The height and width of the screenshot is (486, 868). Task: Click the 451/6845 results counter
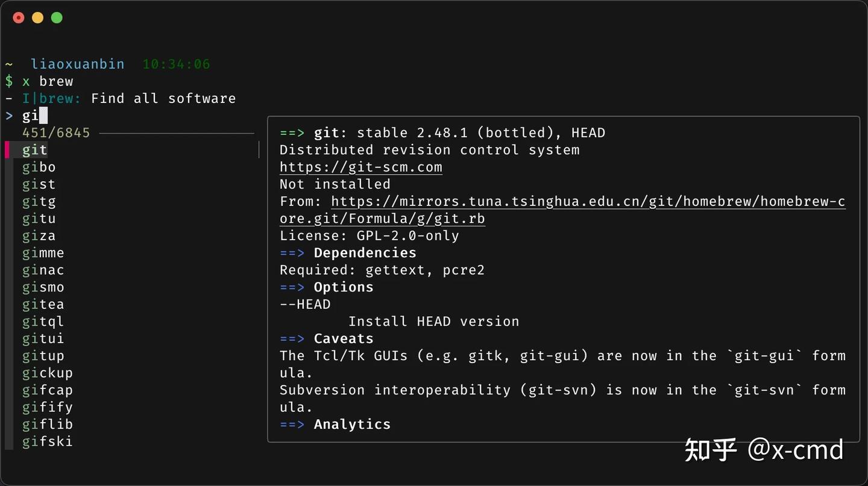tap(56, 132)
